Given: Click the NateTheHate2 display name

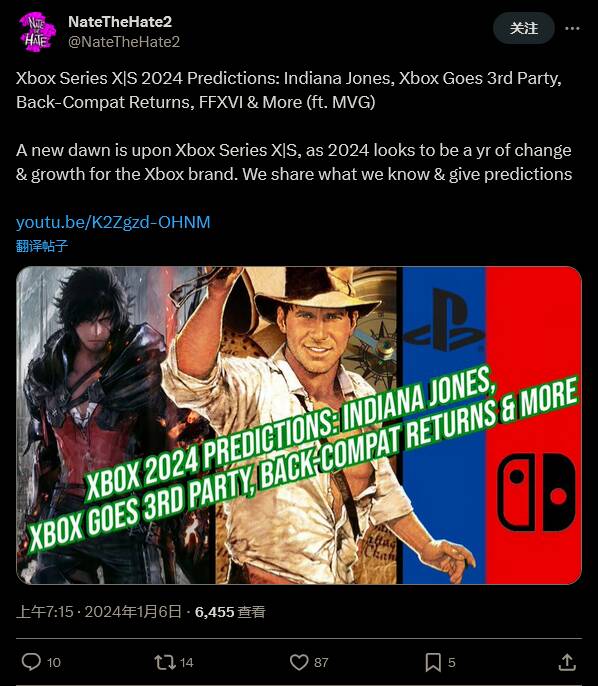Looking at the screenshot, I should pyautogui.click(x=120, y=21).
